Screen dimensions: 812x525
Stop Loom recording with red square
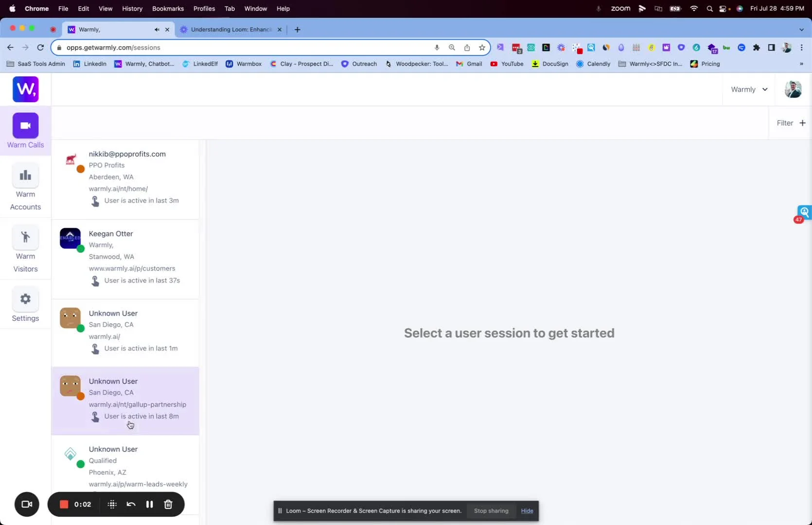pos(64,504)
